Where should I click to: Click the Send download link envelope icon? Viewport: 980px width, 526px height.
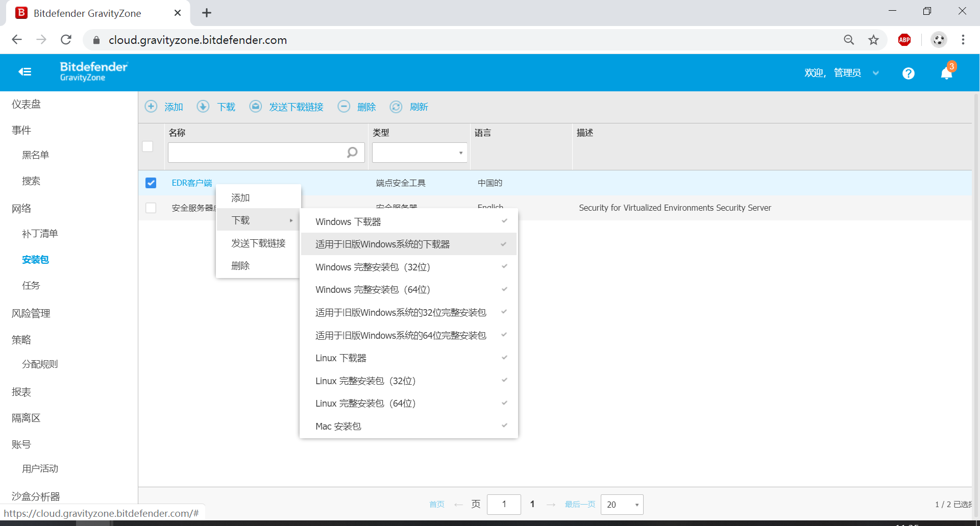pyautogui.click(x=256, y=106)
